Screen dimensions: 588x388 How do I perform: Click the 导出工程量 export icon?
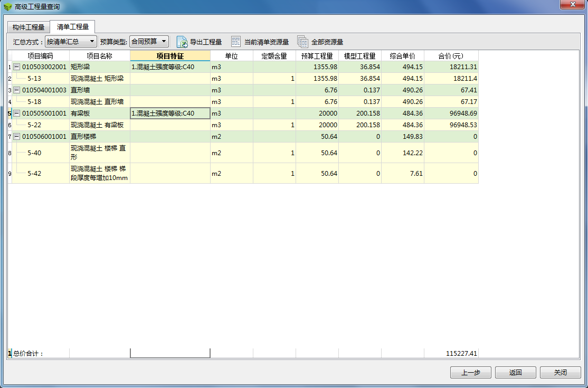pyautogui.click(x=182, y=42)
